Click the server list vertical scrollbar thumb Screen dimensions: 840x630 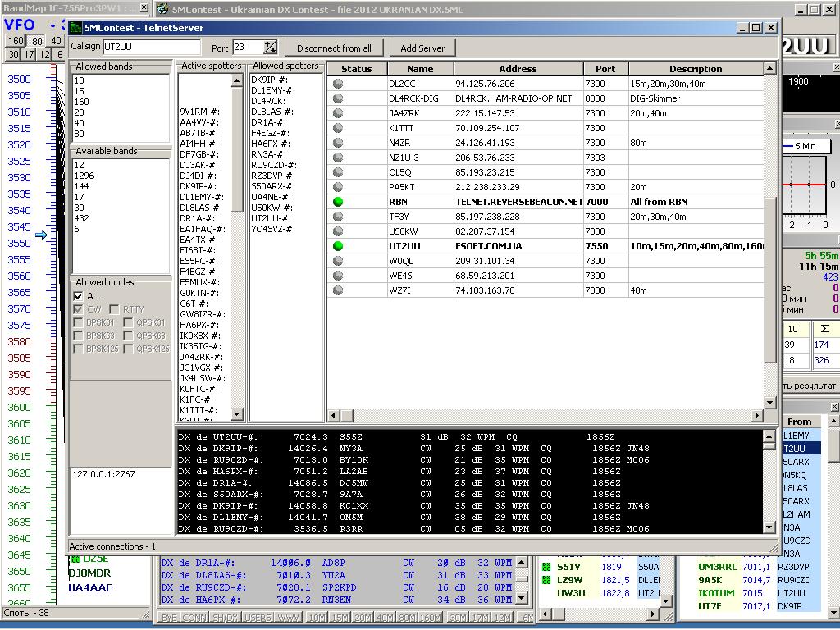pyautogui.click(x=769, y=279)
